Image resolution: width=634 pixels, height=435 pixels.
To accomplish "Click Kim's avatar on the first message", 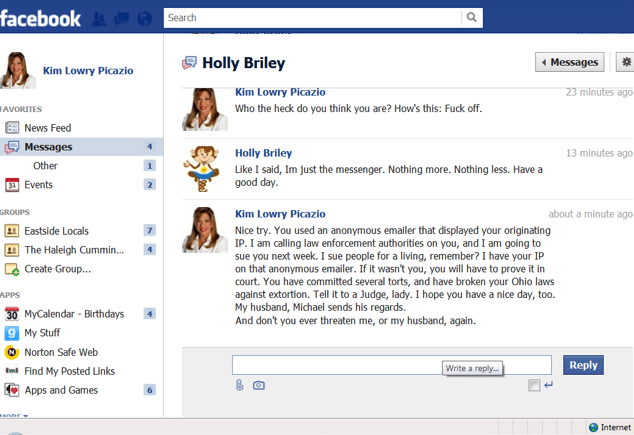I will coord(205,109).
